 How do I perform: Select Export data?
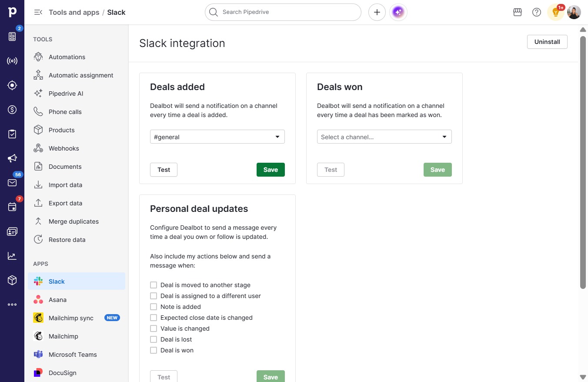point(77,203)
